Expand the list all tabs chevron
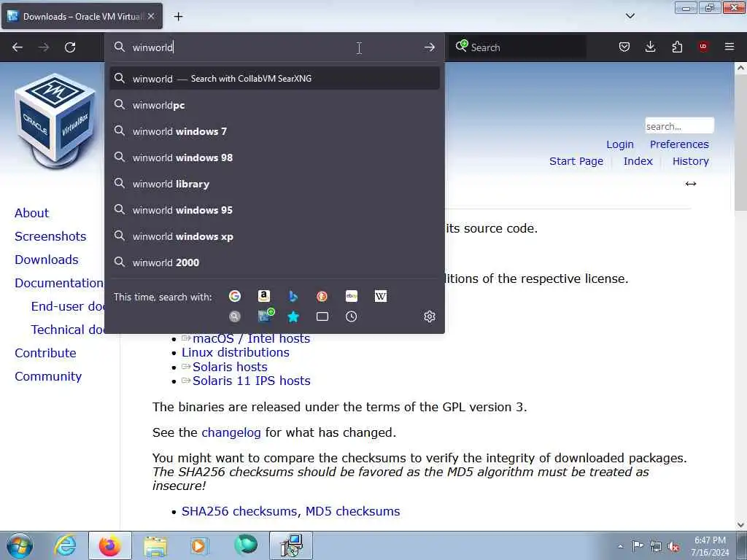The image size is (747, 560). pos(630,16)
